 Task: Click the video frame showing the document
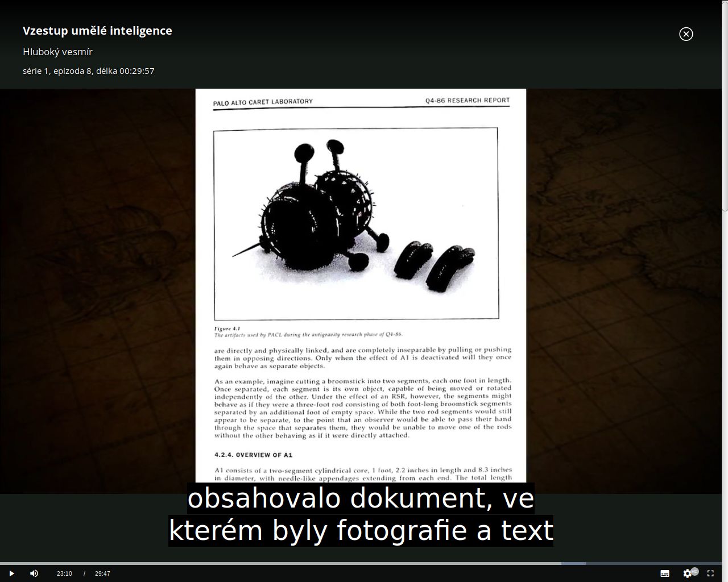pos(361,291)
